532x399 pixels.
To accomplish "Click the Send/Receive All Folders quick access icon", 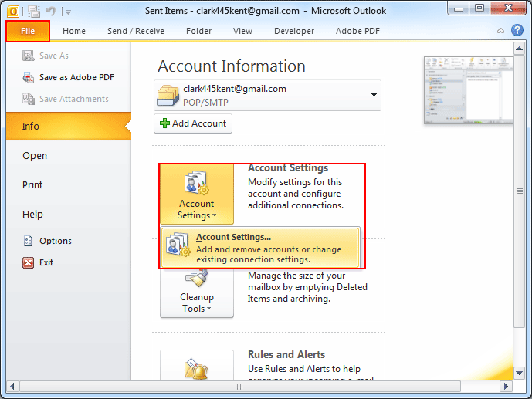I will pos(34,12).
